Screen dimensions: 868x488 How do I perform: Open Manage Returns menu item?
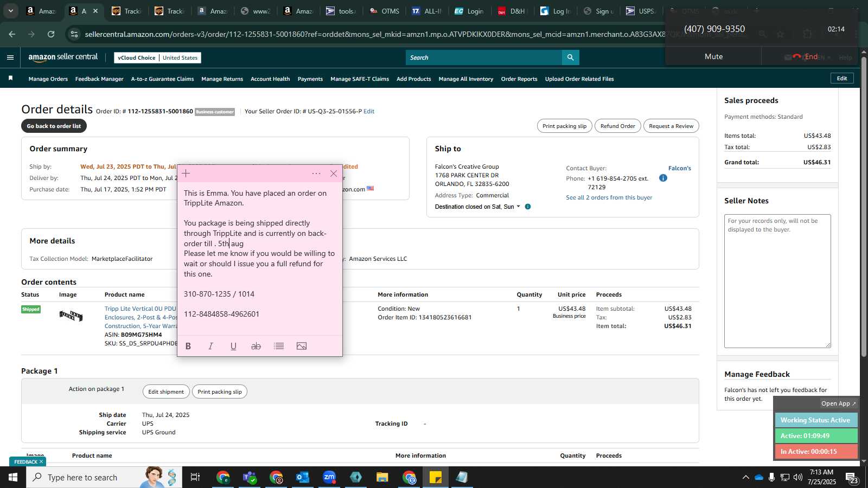(222, 79)
